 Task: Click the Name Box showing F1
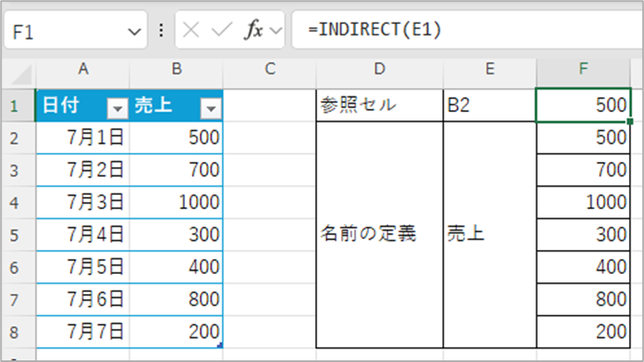tap(66, 32)
